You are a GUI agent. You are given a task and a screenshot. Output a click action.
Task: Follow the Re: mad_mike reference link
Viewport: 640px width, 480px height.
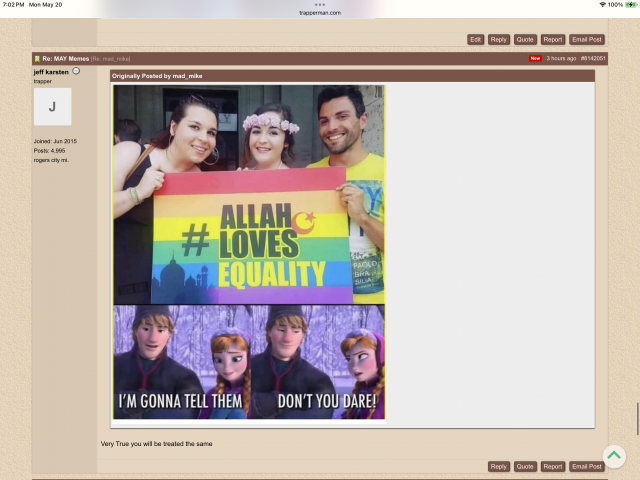(x=111, y=59)
